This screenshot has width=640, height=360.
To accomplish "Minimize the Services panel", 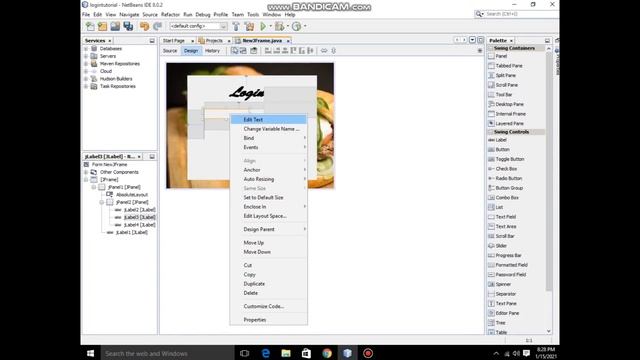I will (x=152, y=41).
